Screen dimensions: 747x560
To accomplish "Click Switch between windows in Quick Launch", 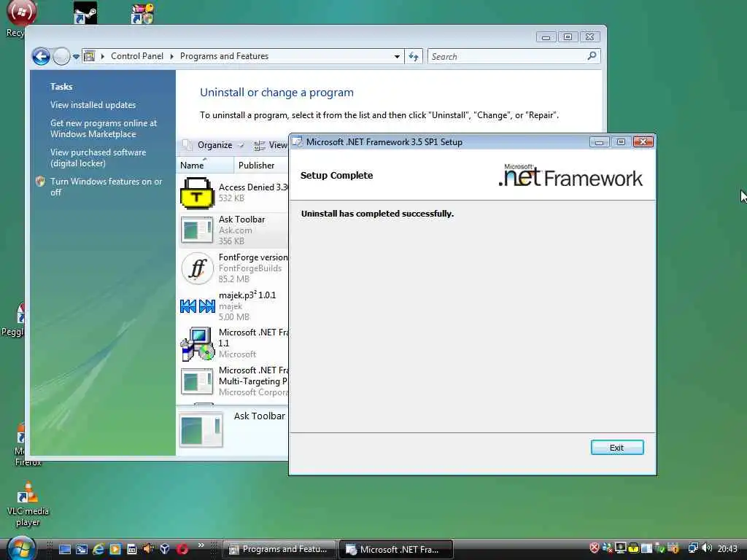I will [x=82, y=549].
